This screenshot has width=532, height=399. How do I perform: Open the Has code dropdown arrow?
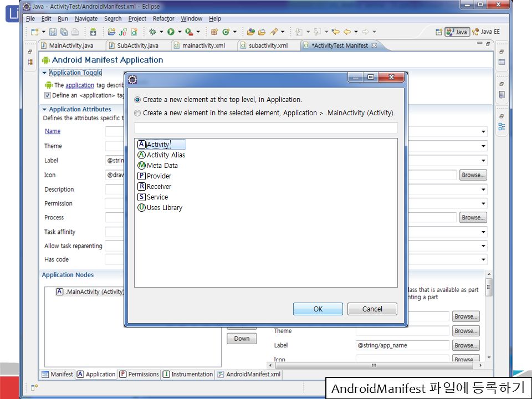[x=483, y=259]
